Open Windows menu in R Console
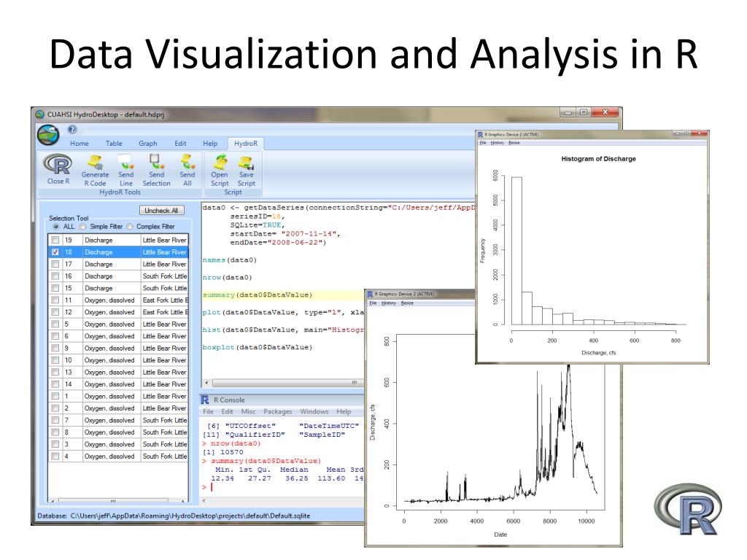This screenshot has width=747, height=560. point(314,411)
